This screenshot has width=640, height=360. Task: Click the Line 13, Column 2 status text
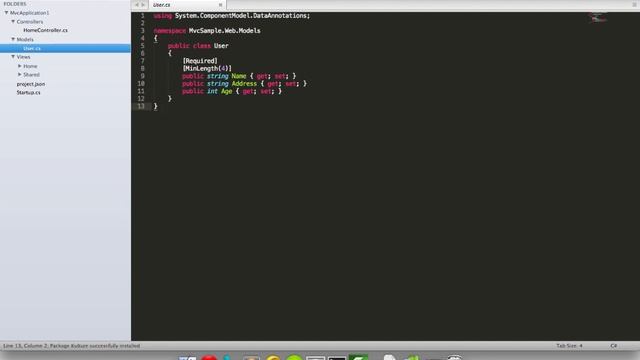25,346
